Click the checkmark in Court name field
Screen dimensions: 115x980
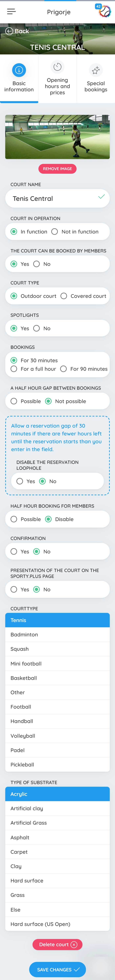click(101, 197)
